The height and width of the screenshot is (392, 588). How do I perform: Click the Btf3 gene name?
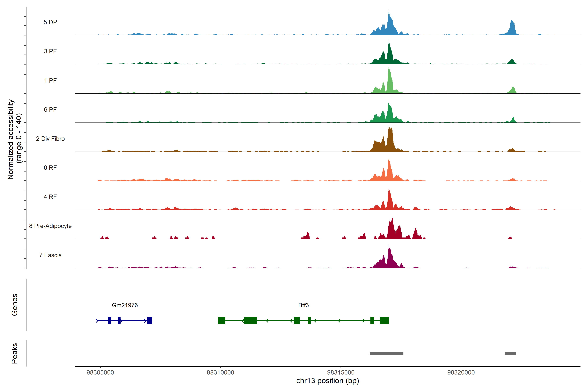[x=303, y=305]
